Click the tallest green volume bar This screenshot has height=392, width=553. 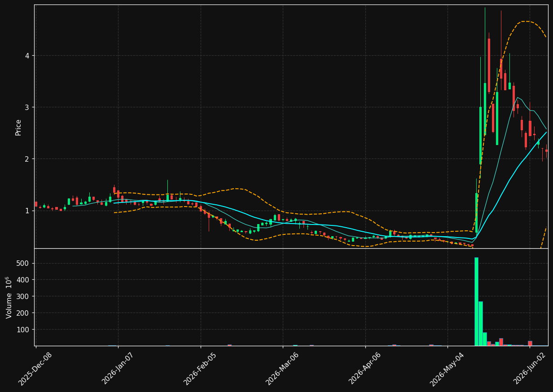[476, 301]
